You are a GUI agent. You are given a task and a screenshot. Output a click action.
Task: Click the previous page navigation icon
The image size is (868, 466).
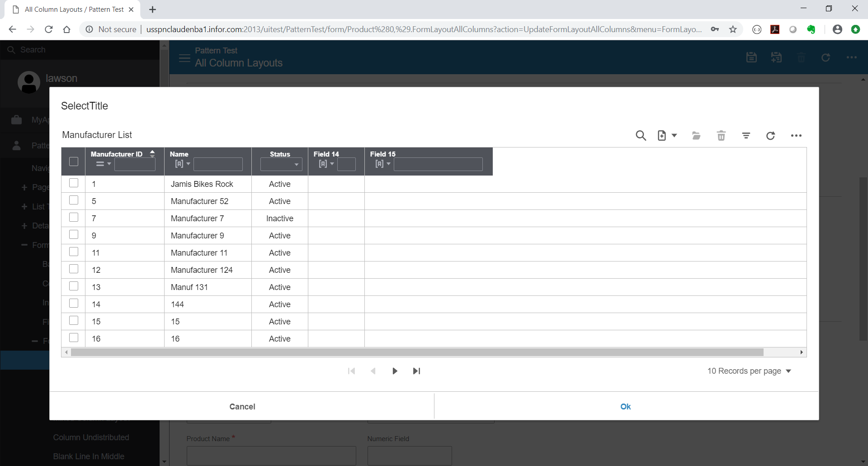coord(373,371)
